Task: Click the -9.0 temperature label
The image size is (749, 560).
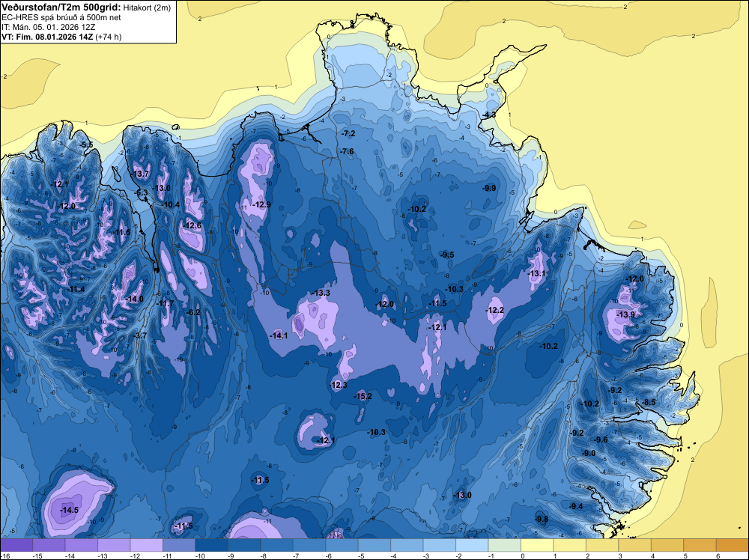Action: pos(589,453)
